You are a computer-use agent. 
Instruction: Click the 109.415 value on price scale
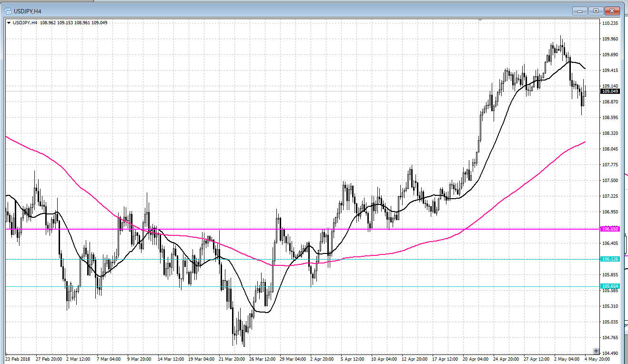point(610,71)
